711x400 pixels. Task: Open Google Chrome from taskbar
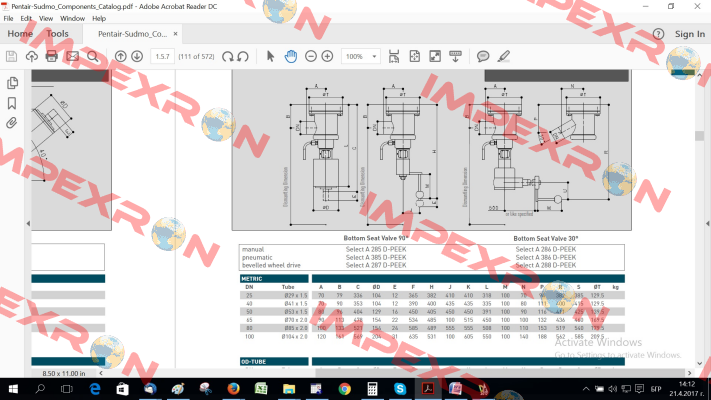[344, 389]
